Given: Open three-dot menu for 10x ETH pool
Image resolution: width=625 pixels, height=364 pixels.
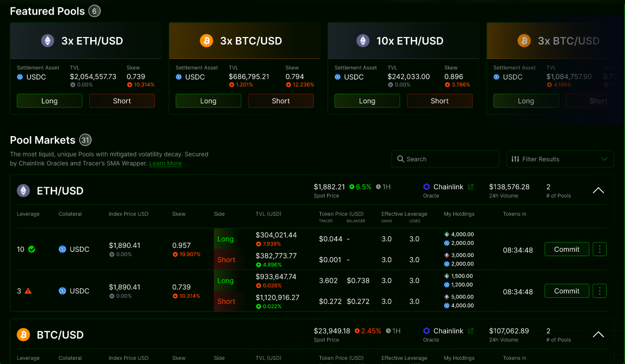Looking at the screenshot, I should 599,249.
